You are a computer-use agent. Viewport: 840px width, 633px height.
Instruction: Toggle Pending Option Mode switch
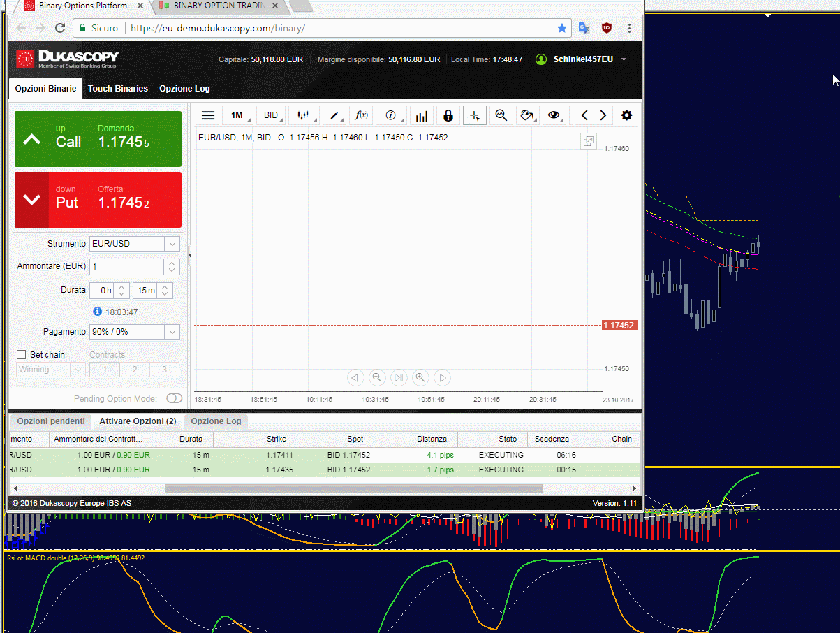pyautogui.click(x=174, y=398)
